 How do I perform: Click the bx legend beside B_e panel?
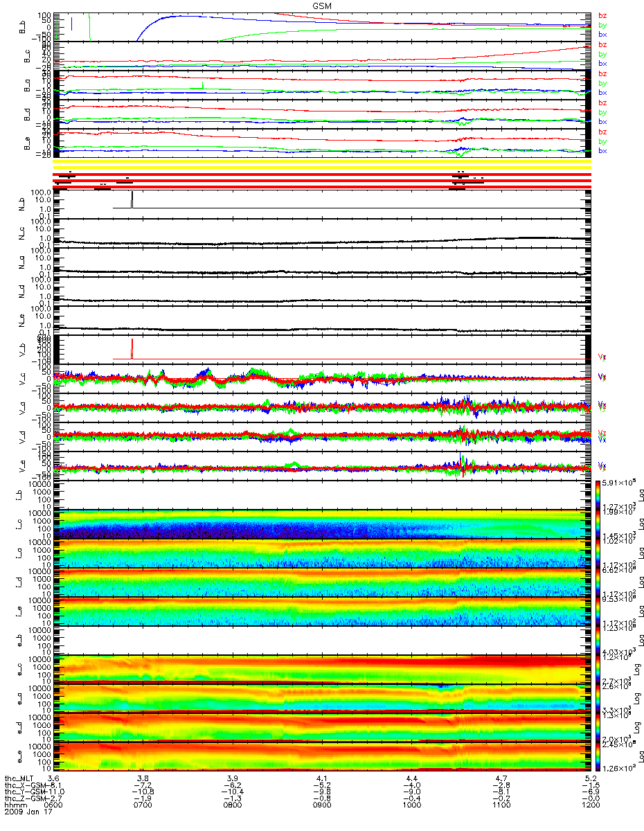[x=602, y=150]
